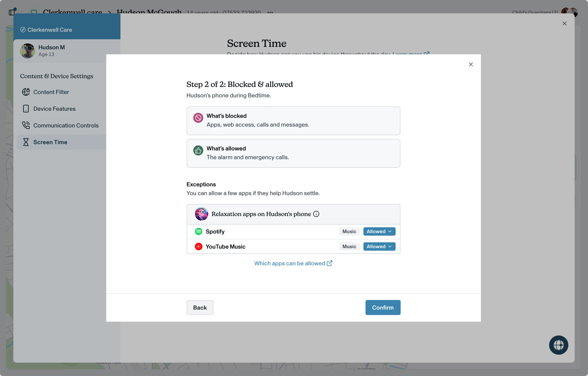This screenshot has height=376, width=588.
Task: Click the Clerkenwell Care header logo
Action: tap(23, 30)
